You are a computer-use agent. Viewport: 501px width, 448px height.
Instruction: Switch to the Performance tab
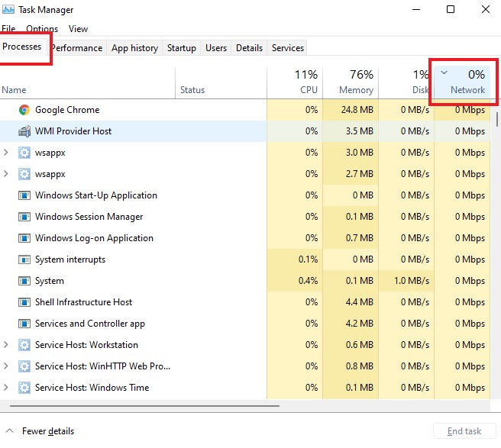pos(77,48)
